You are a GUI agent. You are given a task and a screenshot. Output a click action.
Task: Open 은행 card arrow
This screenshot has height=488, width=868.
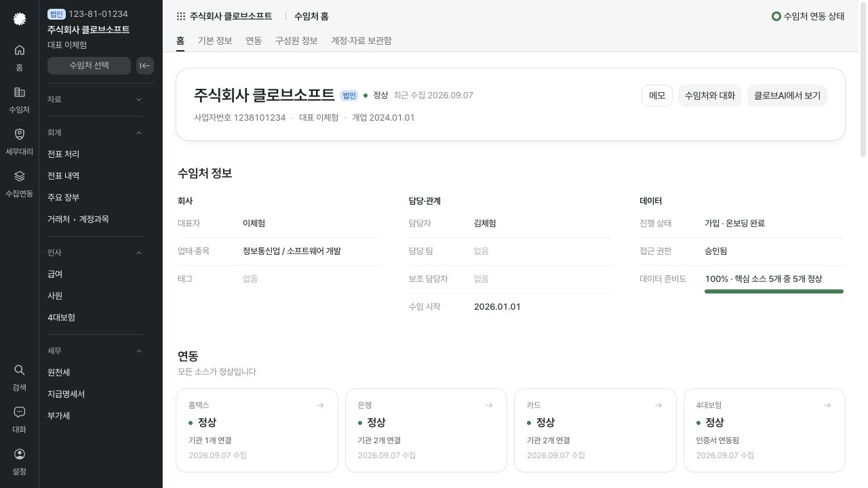click(489, 405)
